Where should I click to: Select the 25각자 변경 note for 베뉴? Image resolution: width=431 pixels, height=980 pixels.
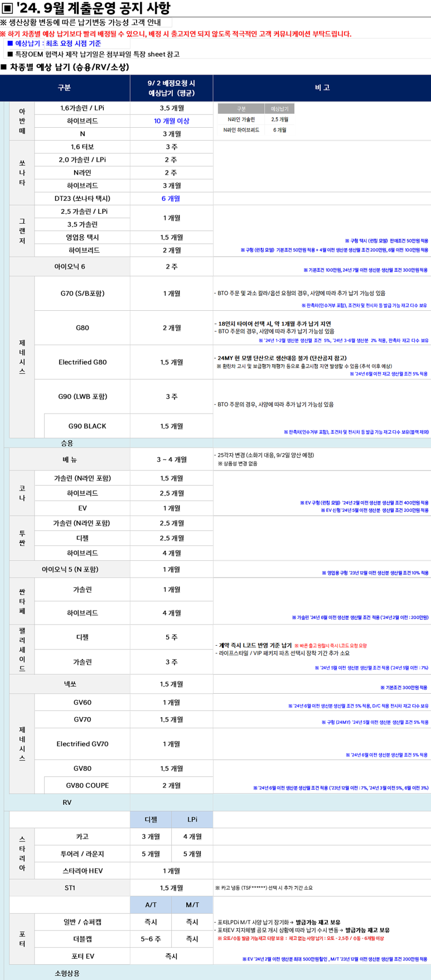[265, 455]
